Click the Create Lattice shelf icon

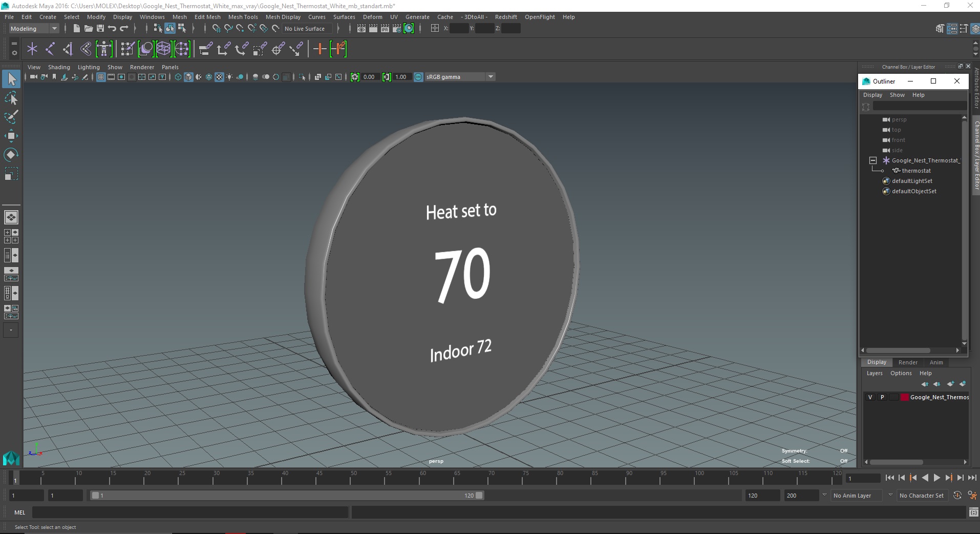point(163,49)
